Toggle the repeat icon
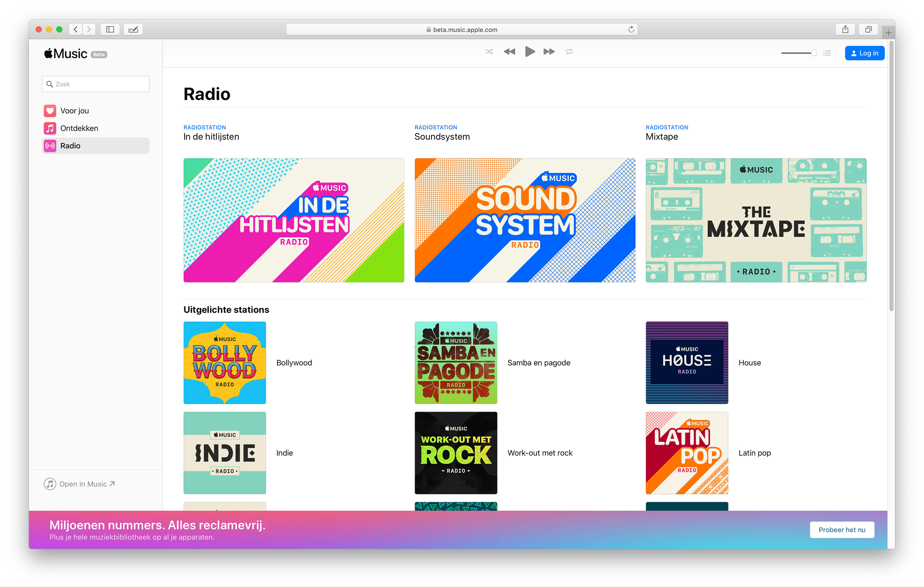This screenshot has width=924, height=587. pos(569,52)
